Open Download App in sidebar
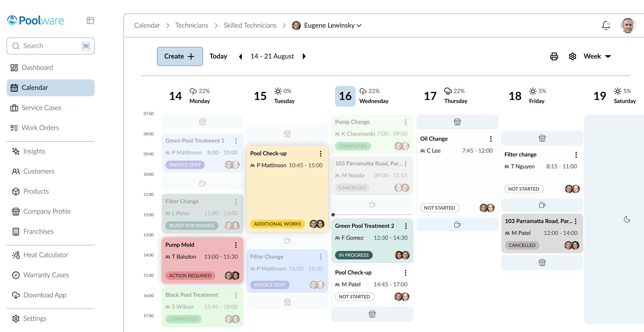 click(51, 295)
